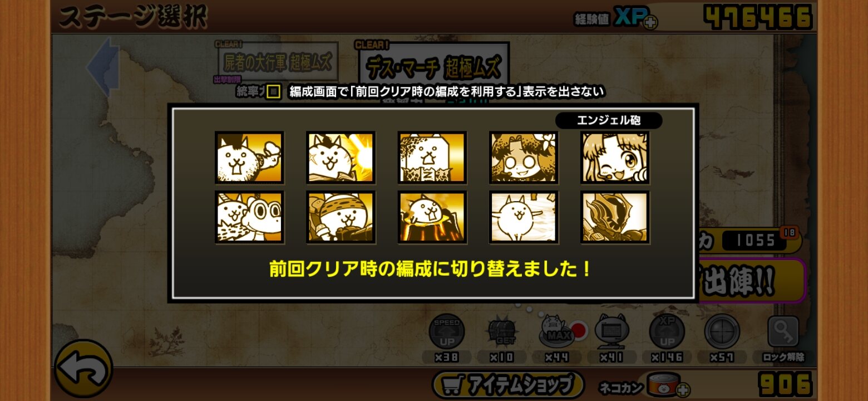Tap the XP plus icon at top
868x401 pixels.
[650, 22]
